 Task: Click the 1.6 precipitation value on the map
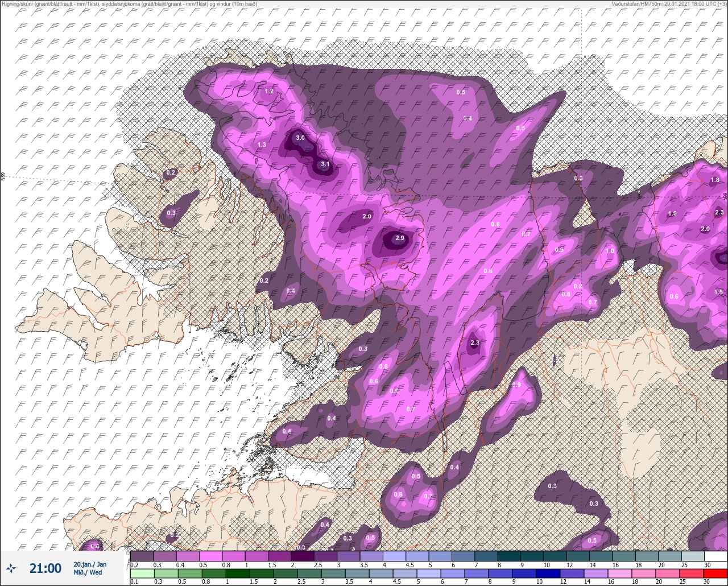[x=672, y=214]
